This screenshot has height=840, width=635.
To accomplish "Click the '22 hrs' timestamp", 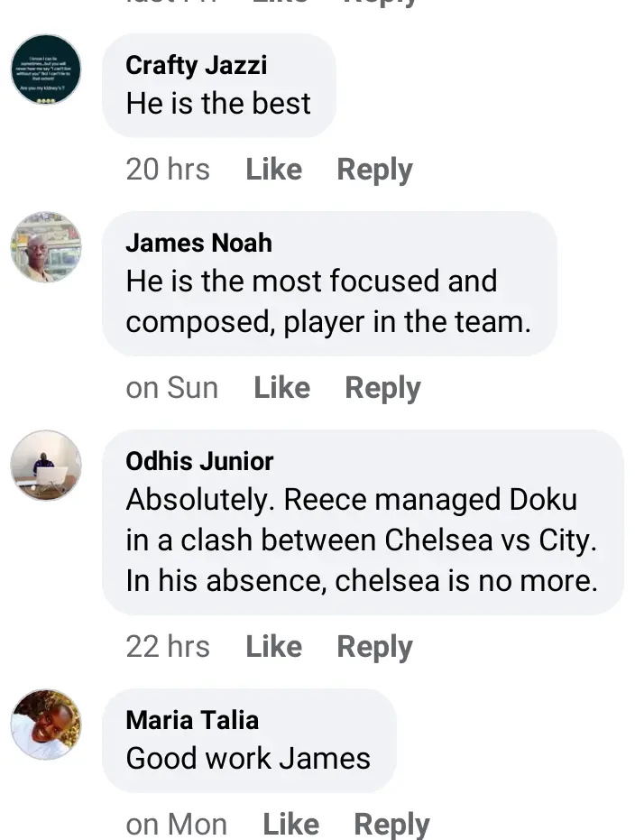I will coord(168,647).
